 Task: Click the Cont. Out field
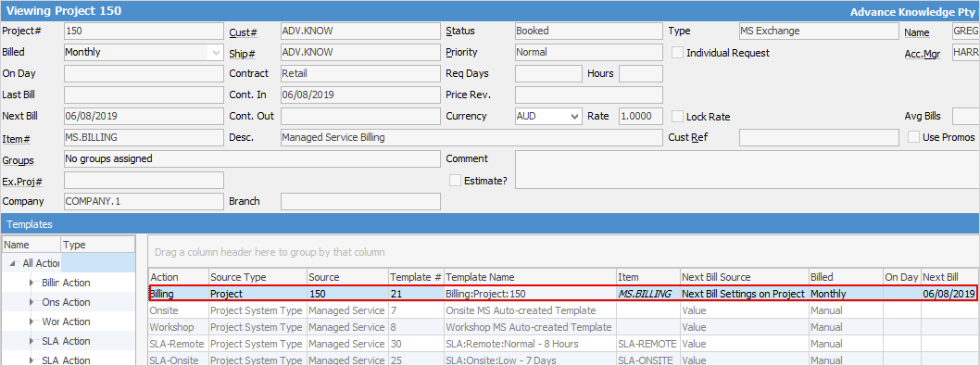[360, 117]
